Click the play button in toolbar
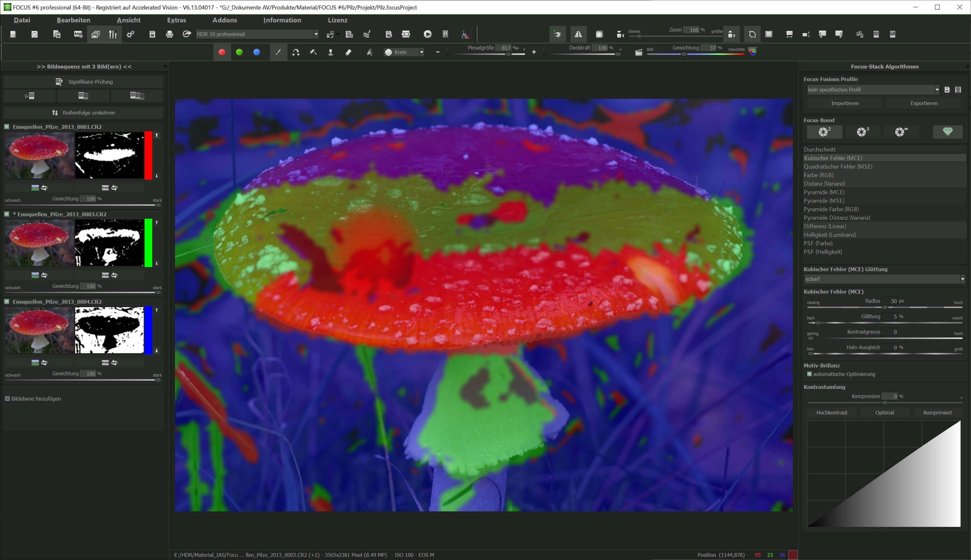The height and width of the screenshot is (560, 971). [427, 34]
